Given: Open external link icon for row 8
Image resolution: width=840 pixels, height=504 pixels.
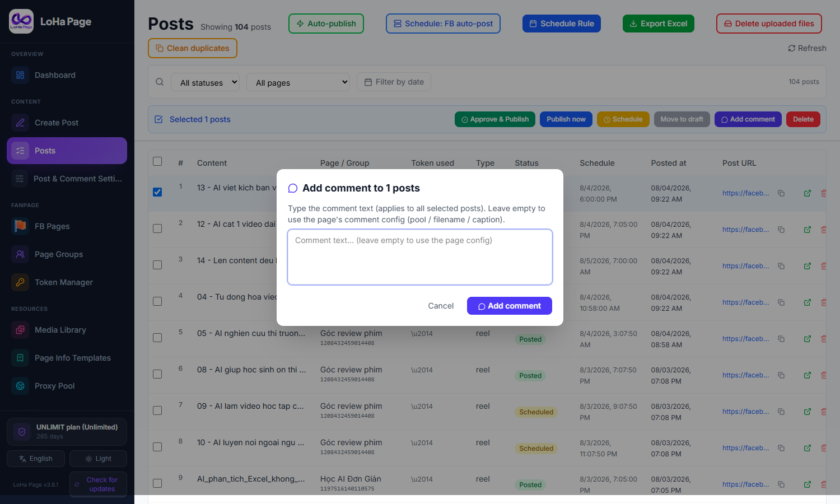Looking at the screenshot, I should coord(808,448).
